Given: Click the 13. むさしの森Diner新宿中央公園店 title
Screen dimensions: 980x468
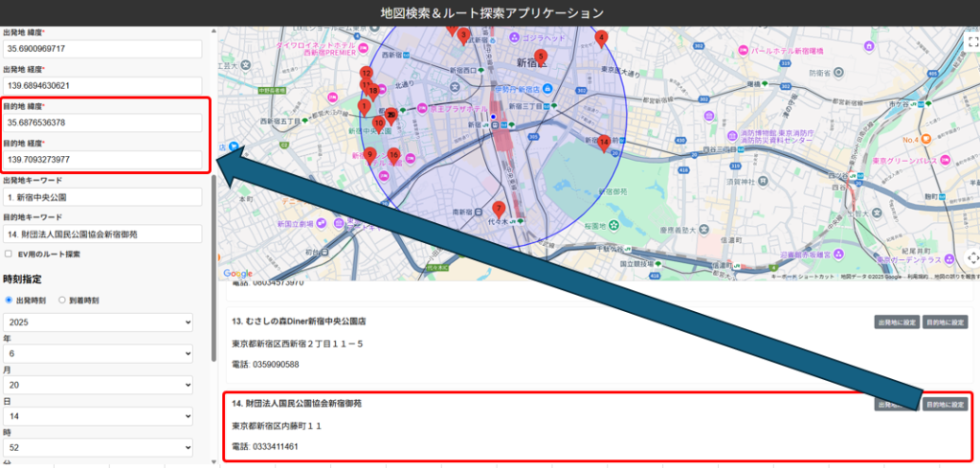Looking at the screenshot, I should pyautogui.click(x=299, y=322).
